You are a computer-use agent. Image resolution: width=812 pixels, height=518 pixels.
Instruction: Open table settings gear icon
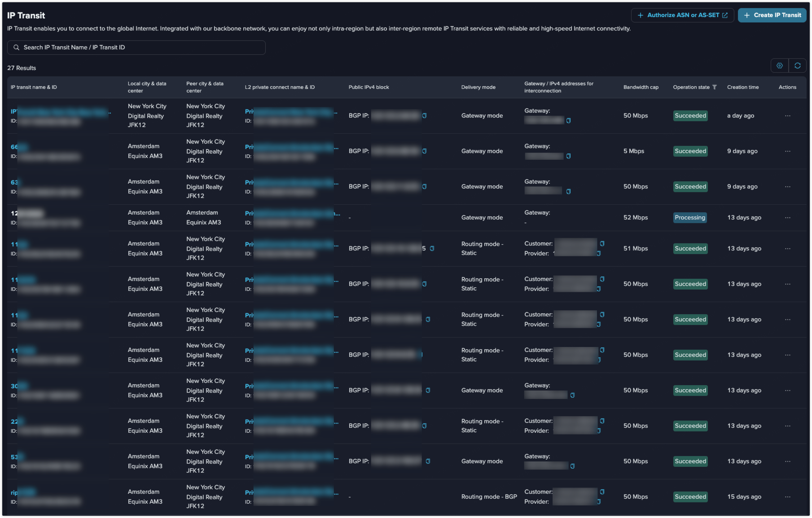(780, 66)
